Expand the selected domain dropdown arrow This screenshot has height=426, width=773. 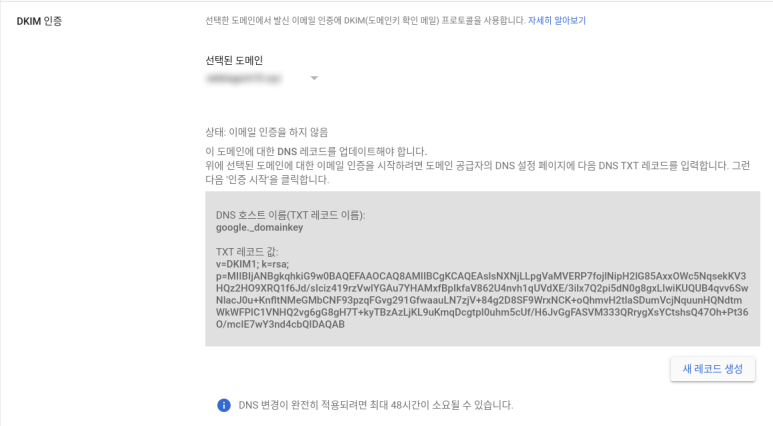314,78
